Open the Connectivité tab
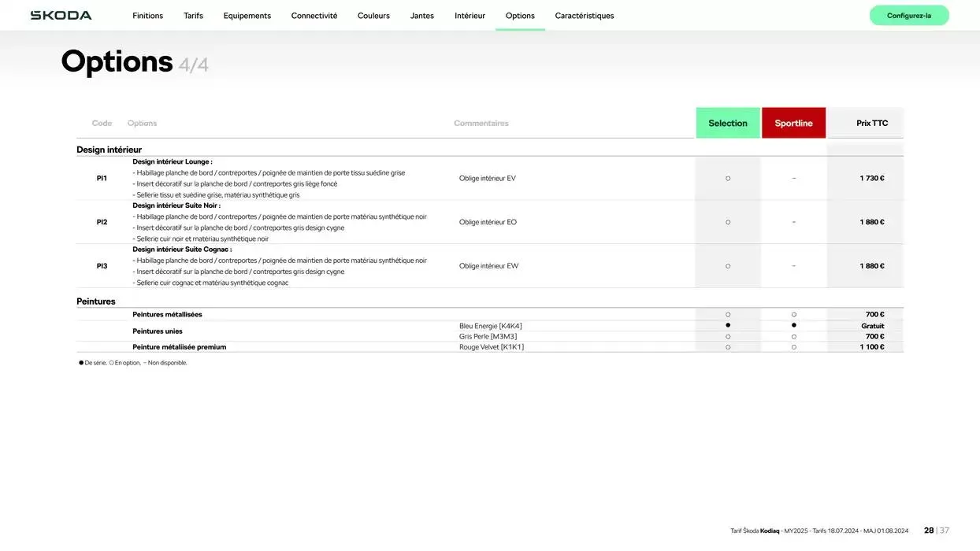 [x=314, y=16]
